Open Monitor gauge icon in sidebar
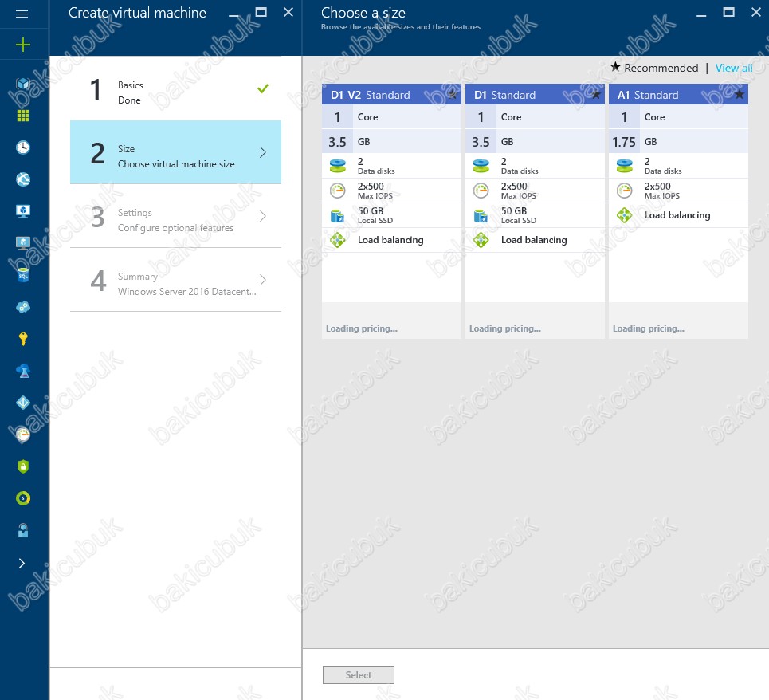 pos(22,435)
